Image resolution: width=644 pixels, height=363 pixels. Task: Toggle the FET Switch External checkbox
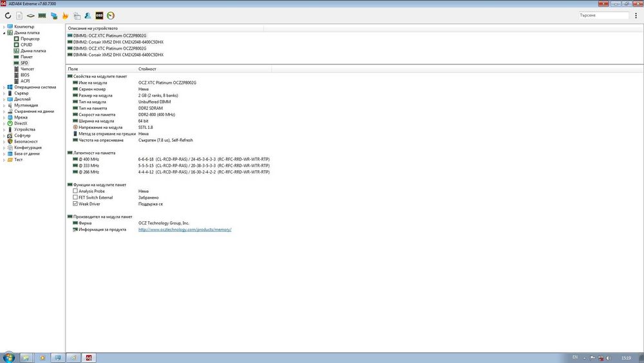[x=75, y=197]
